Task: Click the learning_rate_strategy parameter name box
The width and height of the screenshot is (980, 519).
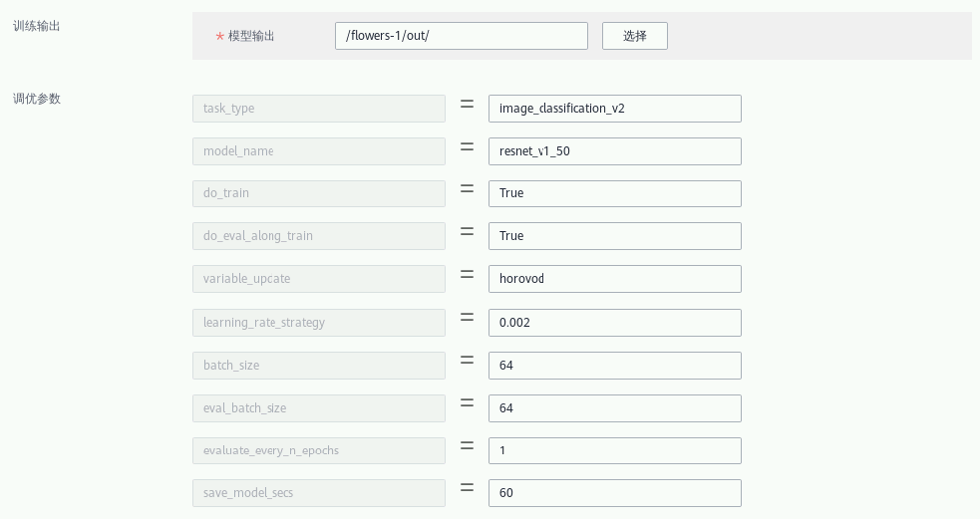Action: 318,323
